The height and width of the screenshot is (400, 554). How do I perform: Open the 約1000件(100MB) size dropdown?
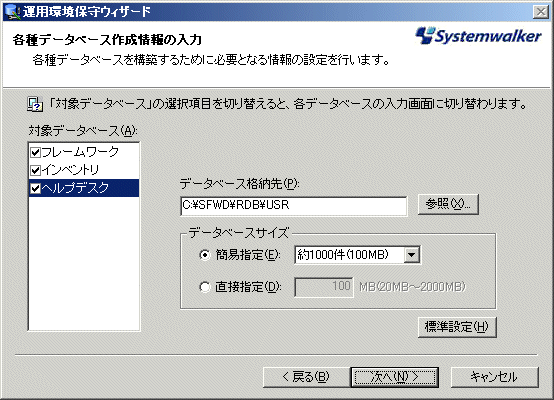pyautogui.click(x=412, y=255)
